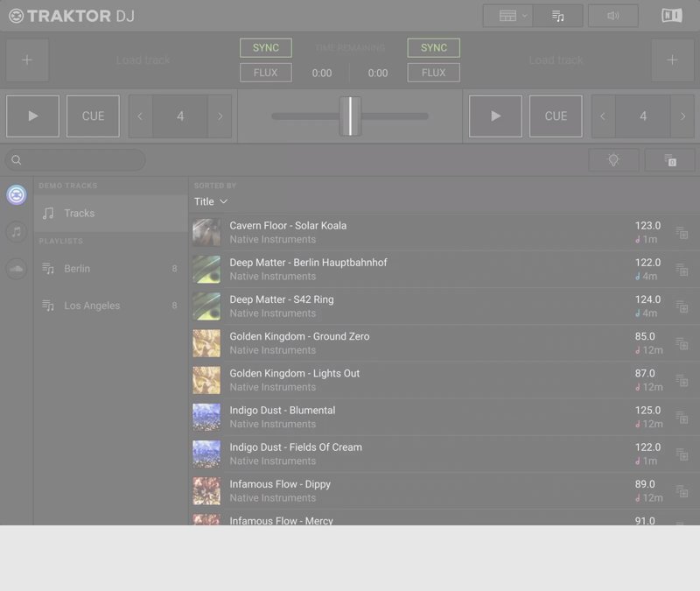Add Cavern Floor - Solar Koala to playlist

coord(682,233)
